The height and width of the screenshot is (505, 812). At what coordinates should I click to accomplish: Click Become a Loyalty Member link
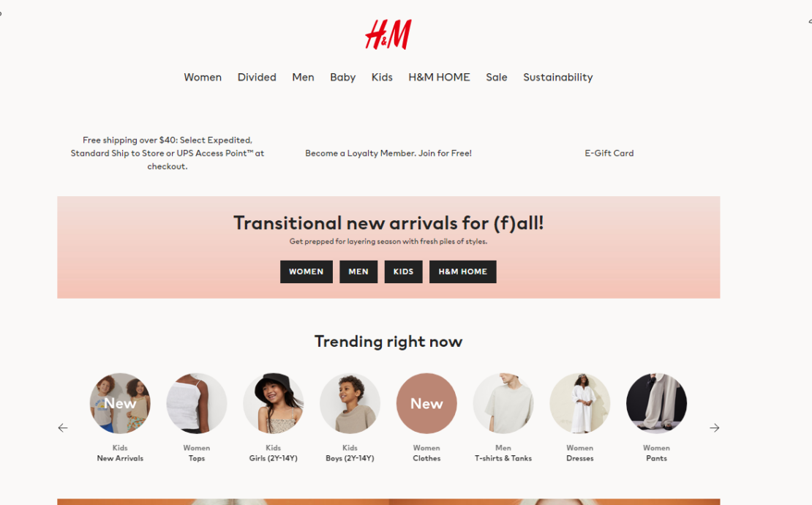(388, 153)
